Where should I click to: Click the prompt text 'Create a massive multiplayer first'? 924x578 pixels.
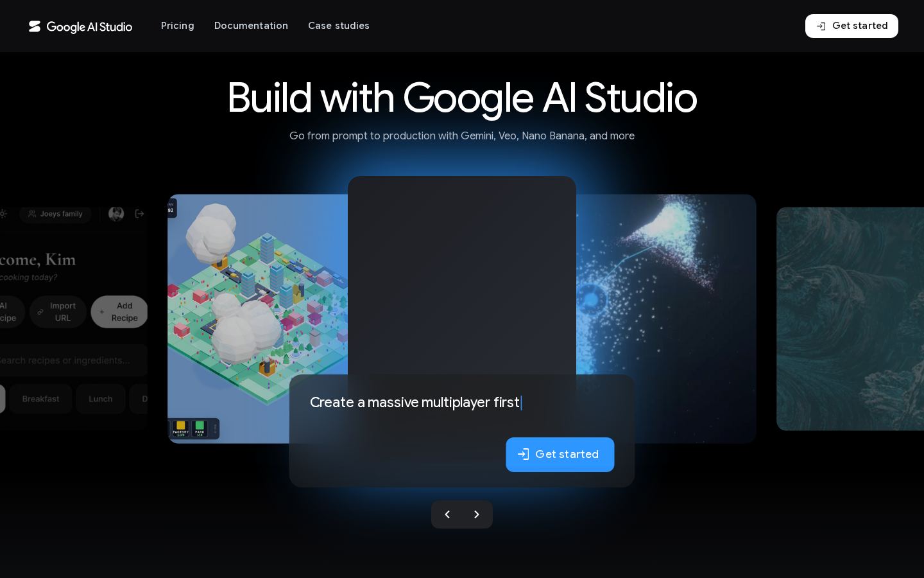tap(415, 402)
